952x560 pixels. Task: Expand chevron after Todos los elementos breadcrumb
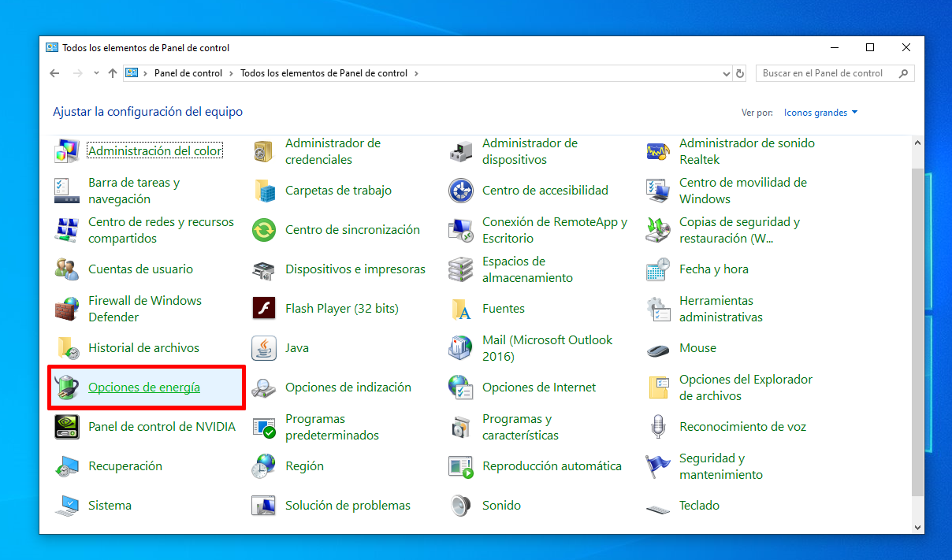tap(415, 73)
